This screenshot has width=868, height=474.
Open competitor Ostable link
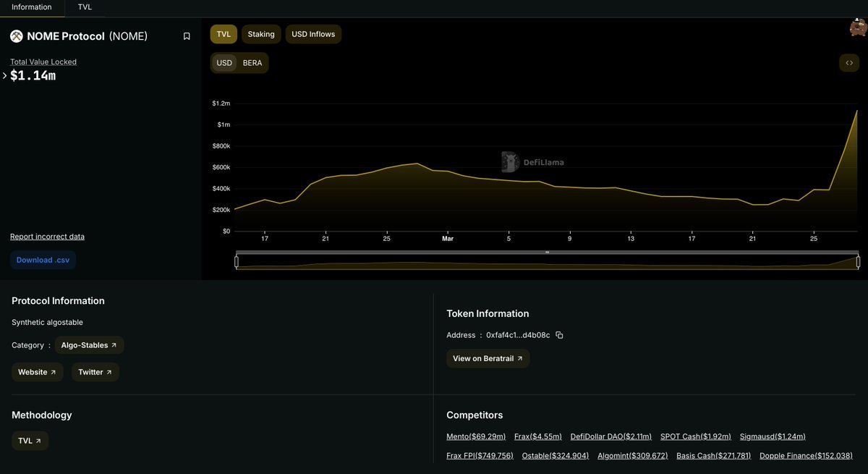point(556,456)
